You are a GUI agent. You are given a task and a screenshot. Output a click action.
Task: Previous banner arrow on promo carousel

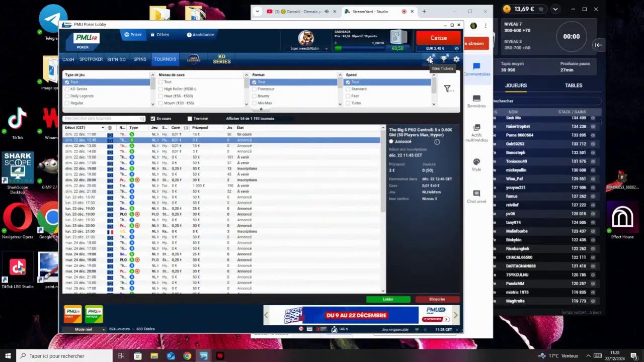[x=267, y=315]
